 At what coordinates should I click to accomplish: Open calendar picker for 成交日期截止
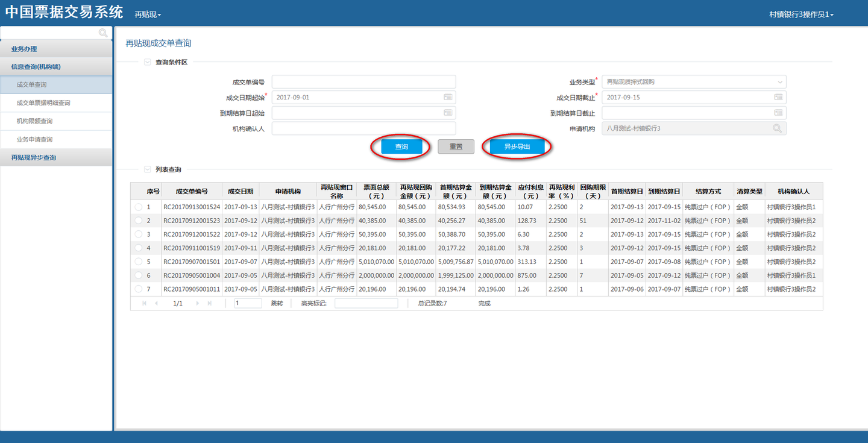(778, 97)
